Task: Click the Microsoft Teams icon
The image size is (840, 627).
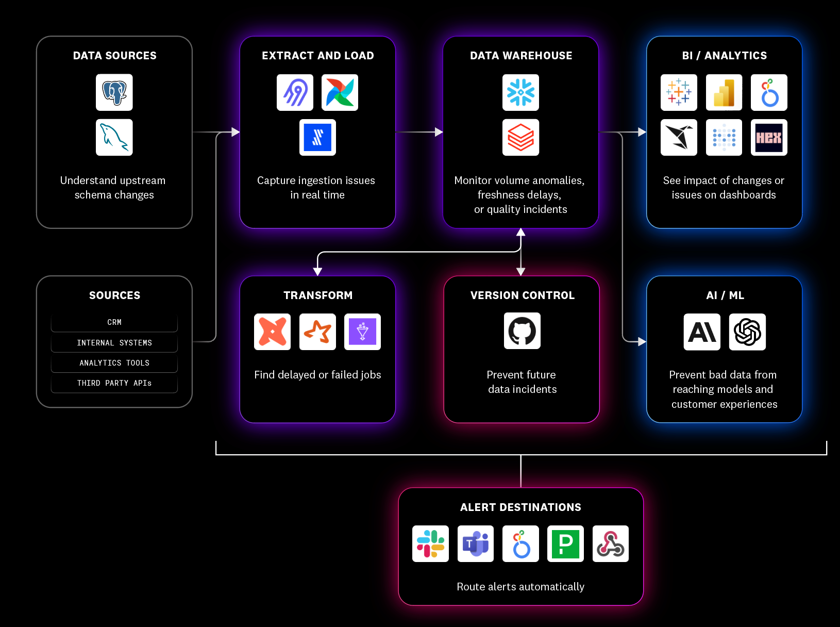Action: (476, 543)
